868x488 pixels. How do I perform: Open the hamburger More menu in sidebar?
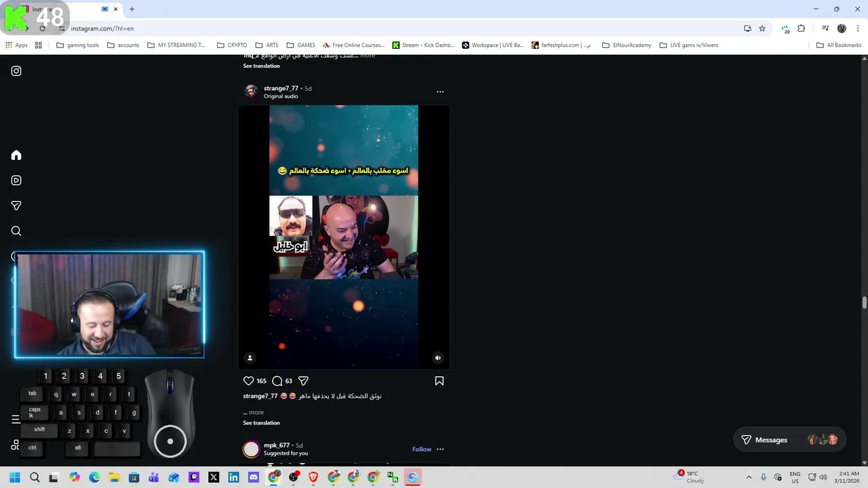click(x=16, y=420)
